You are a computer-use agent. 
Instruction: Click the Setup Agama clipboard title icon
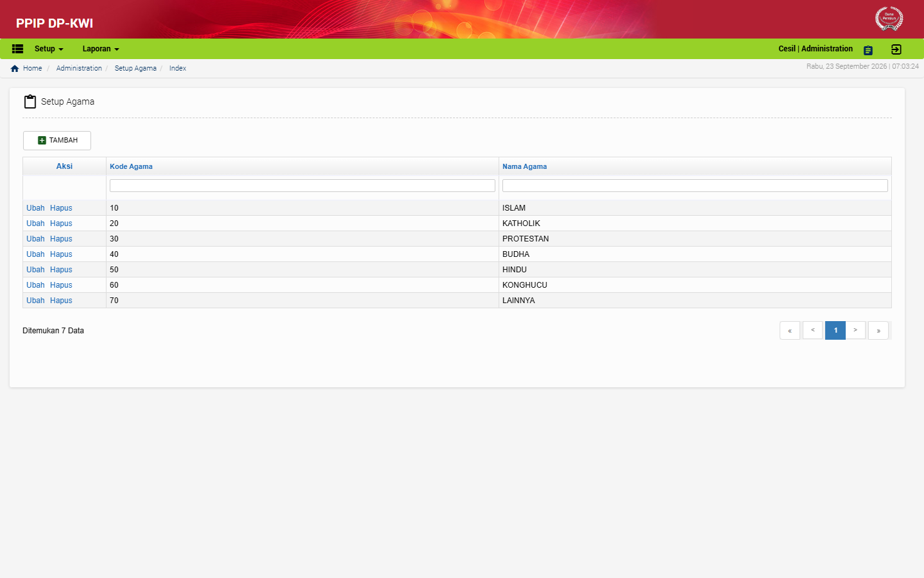coord(30,101)
